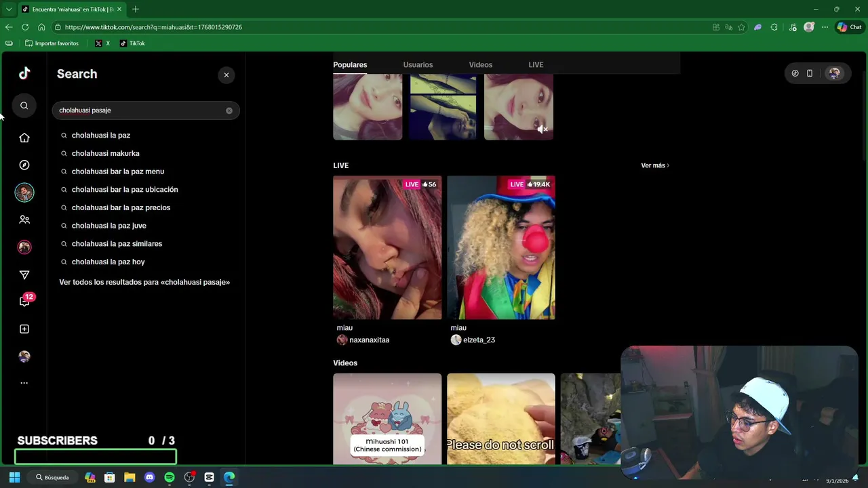
Task: Go back in the browser
Action: [x=9, y=27]
